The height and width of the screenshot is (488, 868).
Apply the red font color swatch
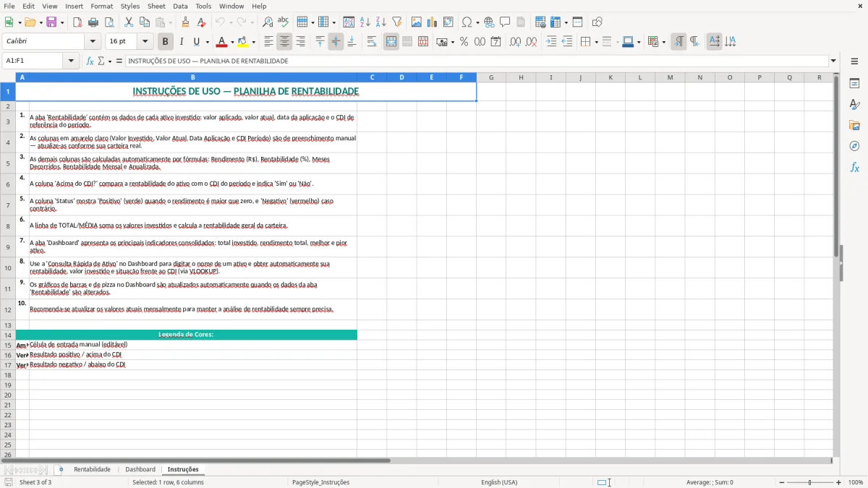222,42
